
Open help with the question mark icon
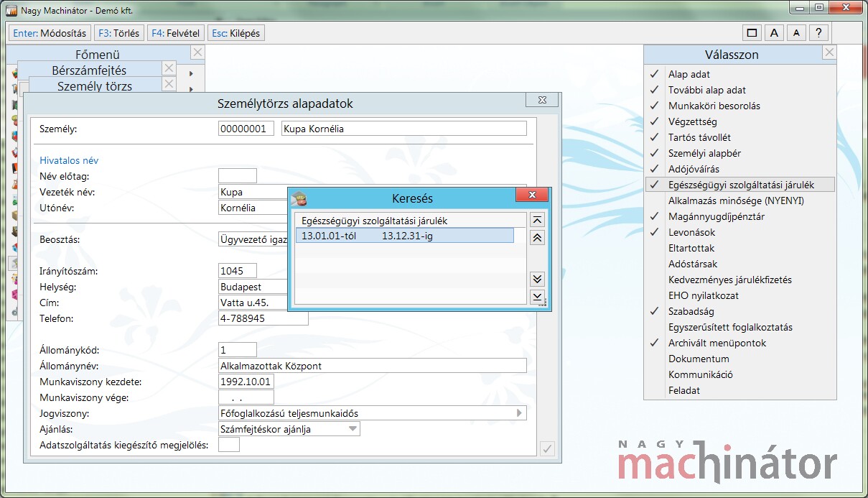click(818, 33)
